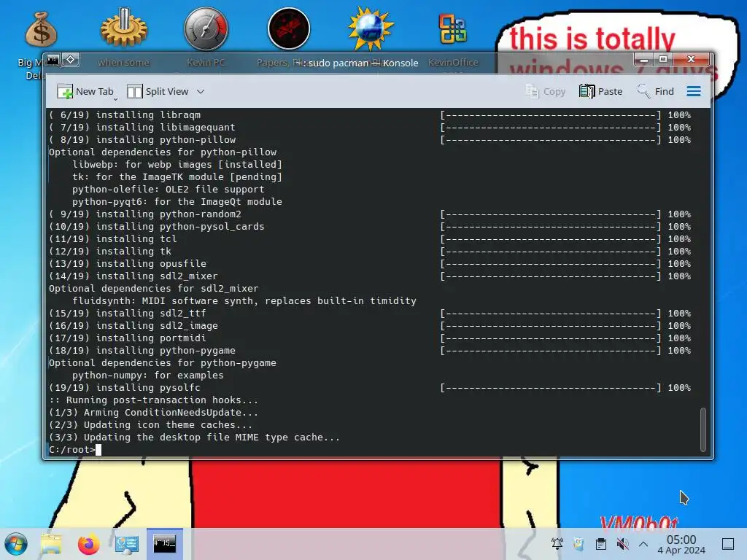Open the clock showing 05:00
This screenshot has width=747, height=560.
pyautogui.click(x=681, y=544)
